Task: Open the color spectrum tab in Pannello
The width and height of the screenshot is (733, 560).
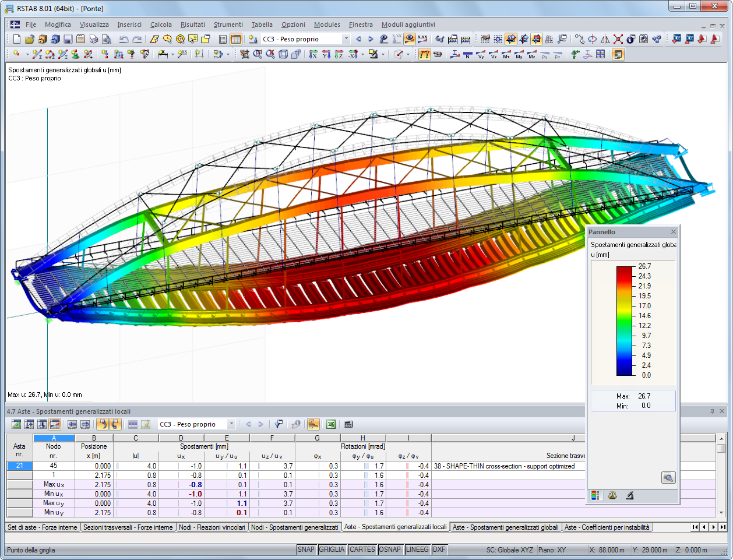Action: (x=595, y=495)
